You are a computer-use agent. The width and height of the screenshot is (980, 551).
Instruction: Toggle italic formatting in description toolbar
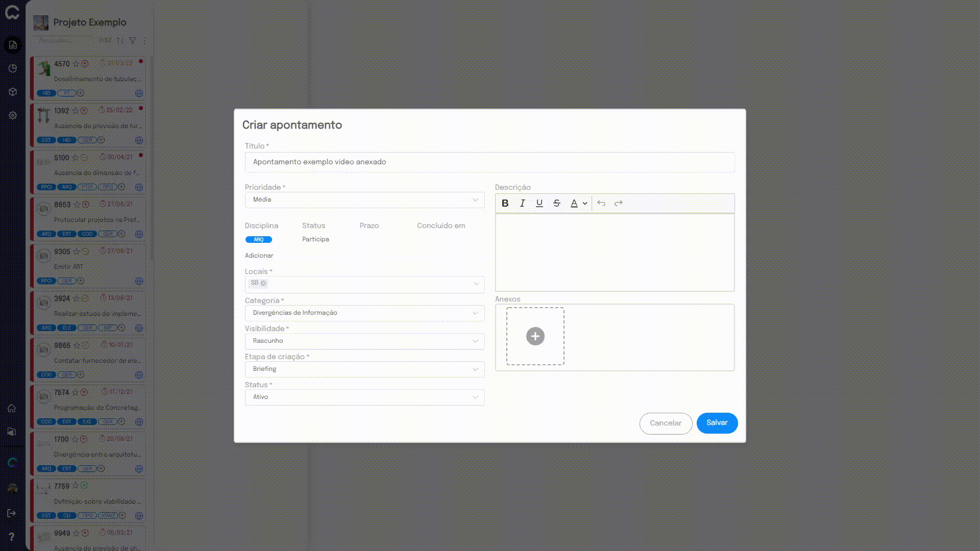(522, 203)
